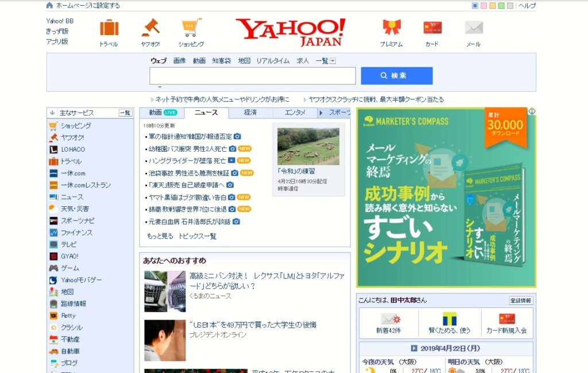This screenshot has width=588, height=373.
Task: Open the もっと見る link
Action: [160, 236]
